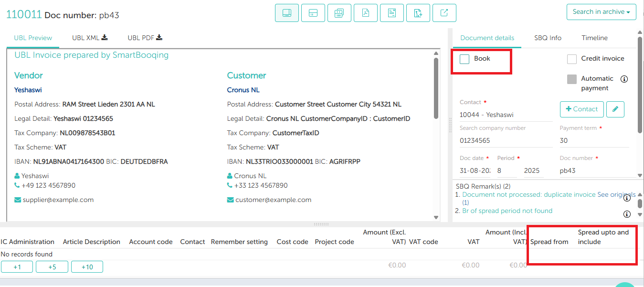This screenshot has height=287, width=644.
Task: Click the PDF document icon in toolbar
Action: 366,13
